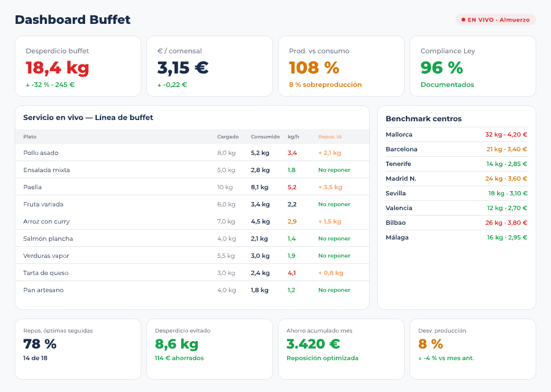Open the Desperdicio buffet KPI card

pyautogui.click(x=78, y=66)
